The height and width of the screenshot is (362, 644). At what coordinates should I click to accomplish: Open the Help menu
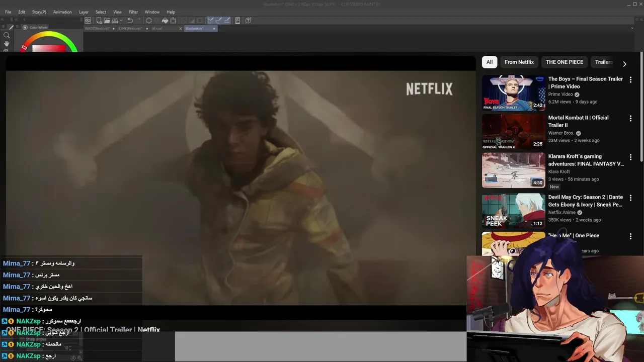pyautogui.click(x=171, y=12)
